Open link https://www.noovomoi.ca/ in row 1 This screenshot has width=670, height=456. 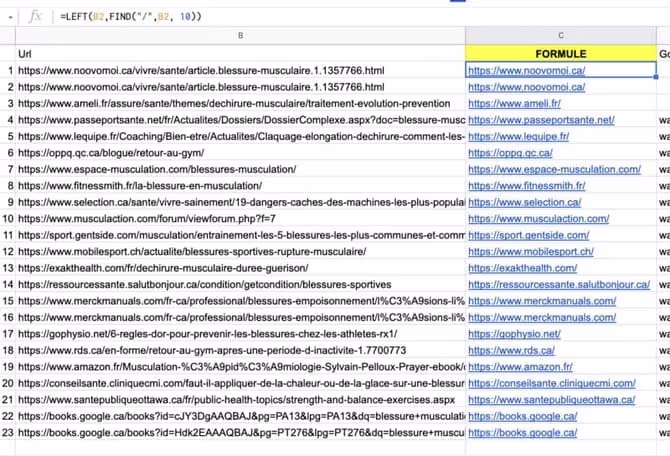[x=526, y=71]
